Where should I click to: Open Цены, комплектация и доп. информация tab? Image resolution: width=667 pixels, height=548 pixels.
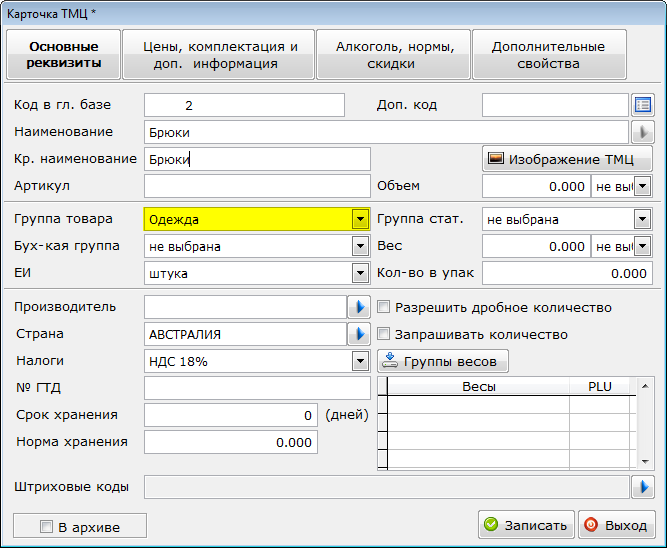[219, 54]
